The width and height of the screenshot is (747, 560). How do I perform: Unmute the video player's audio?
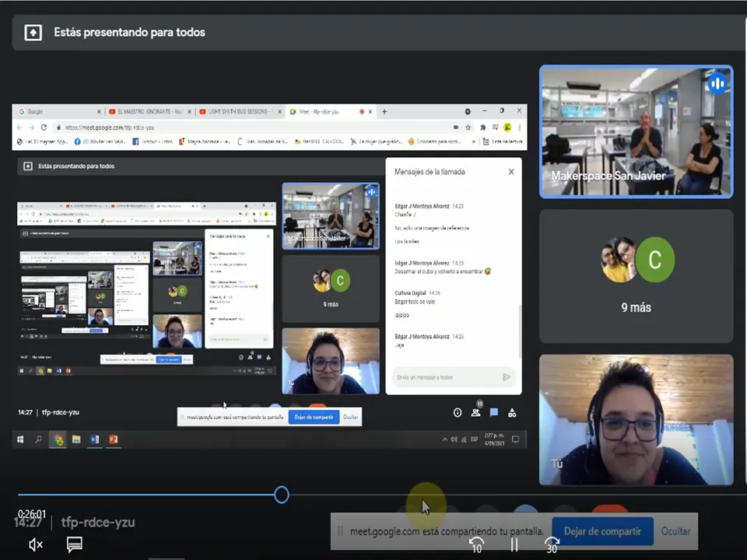click(36, 544)
